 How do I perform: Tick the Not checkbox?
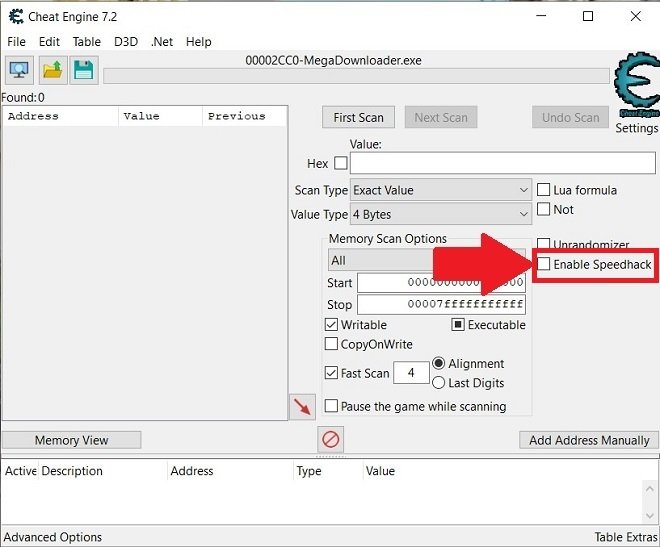point(543,209)
